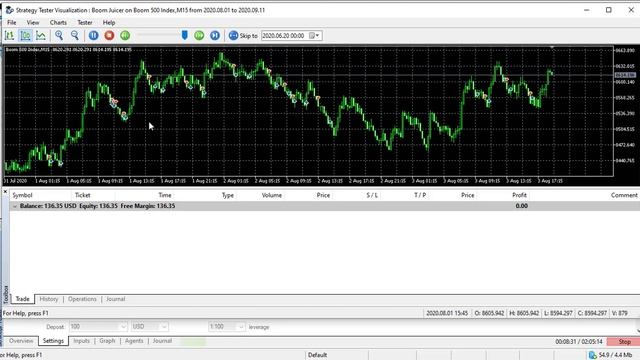Click the Balance: 136.35 USD text
640x360 pixels.
tap(48, 206)
